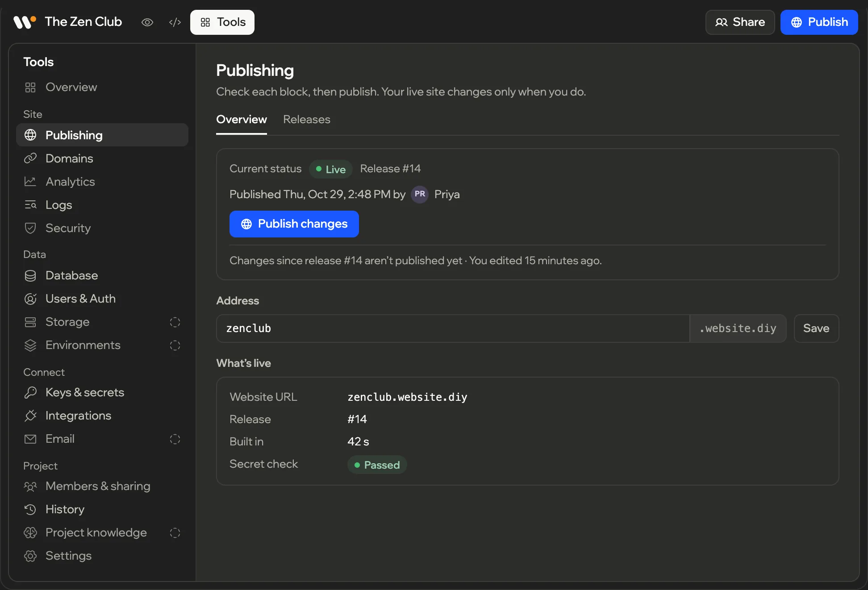The image size is (868, 590).
Task: Open Email in Connect section
Action: coord(102,439)
